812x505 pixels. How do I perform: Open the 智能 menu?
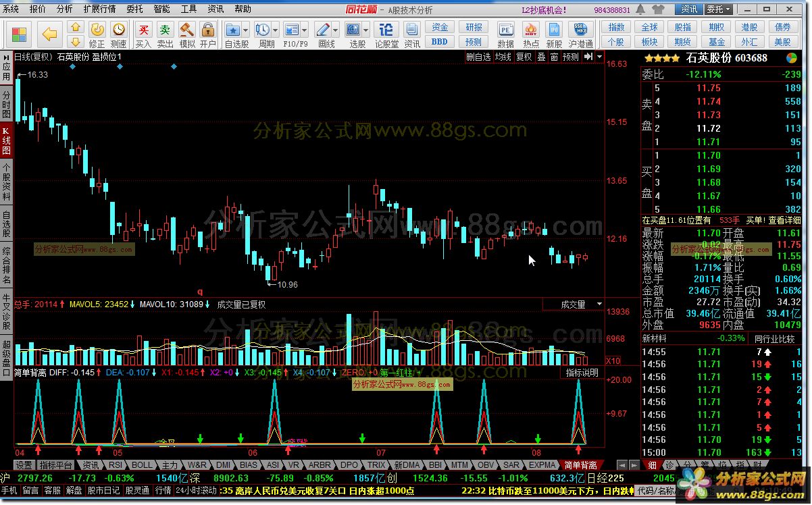(x=162, y=9)
